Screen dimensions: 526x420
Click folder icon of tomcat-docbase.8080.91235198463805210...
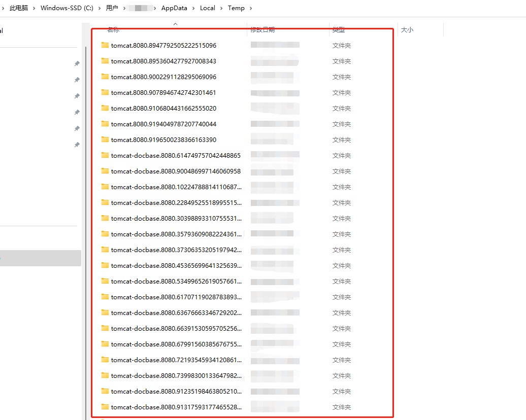coord(105,391)
